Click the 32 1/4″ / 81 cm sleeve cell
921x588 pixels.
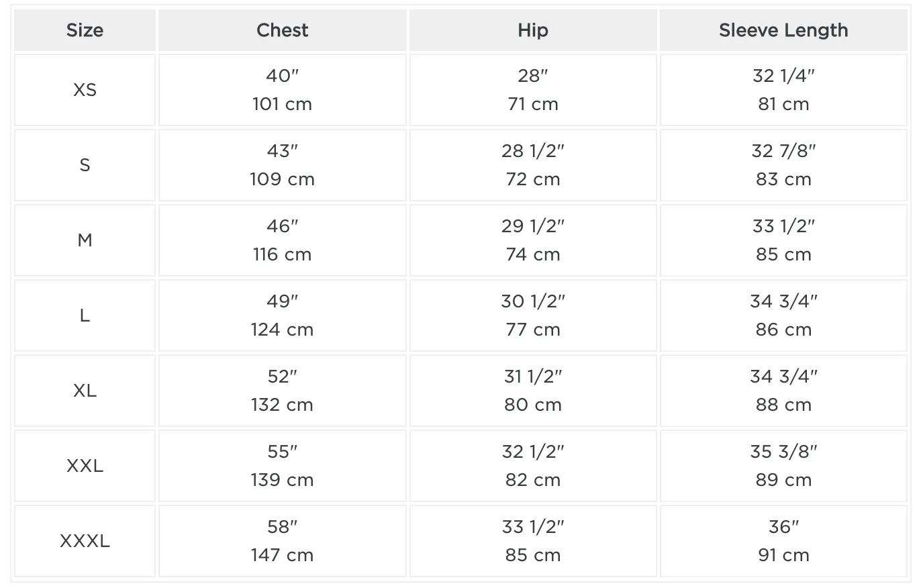(783, 90)
